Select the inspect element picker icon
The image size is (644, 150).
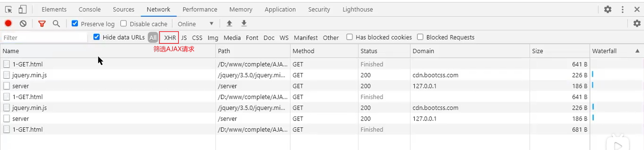(8, 9)
